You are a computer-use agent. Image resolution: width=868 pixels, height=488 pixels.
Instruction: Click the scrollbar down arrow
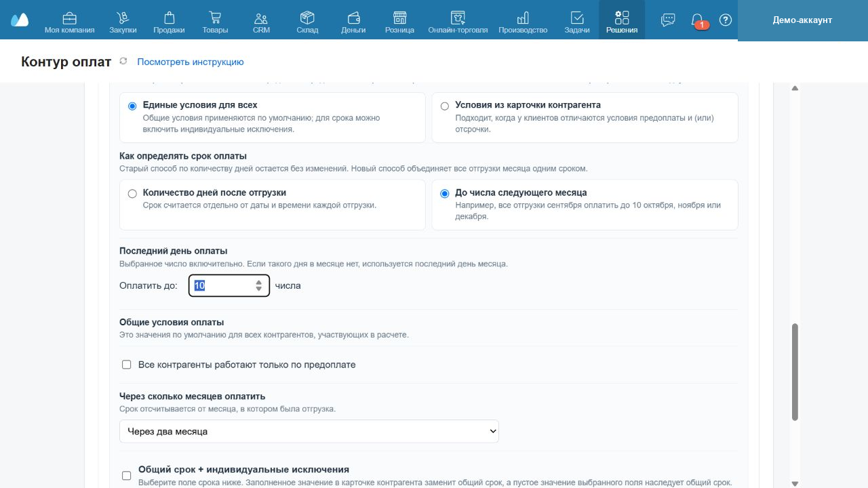point(795,483)
